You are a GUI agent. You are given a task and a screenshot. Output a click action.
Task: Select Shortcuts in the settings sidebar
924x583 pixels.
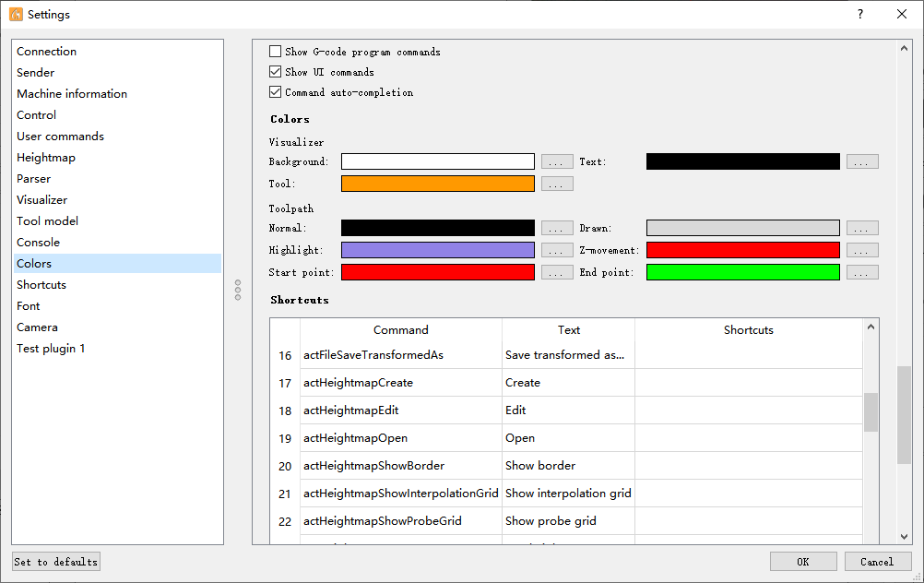point(41,285)
